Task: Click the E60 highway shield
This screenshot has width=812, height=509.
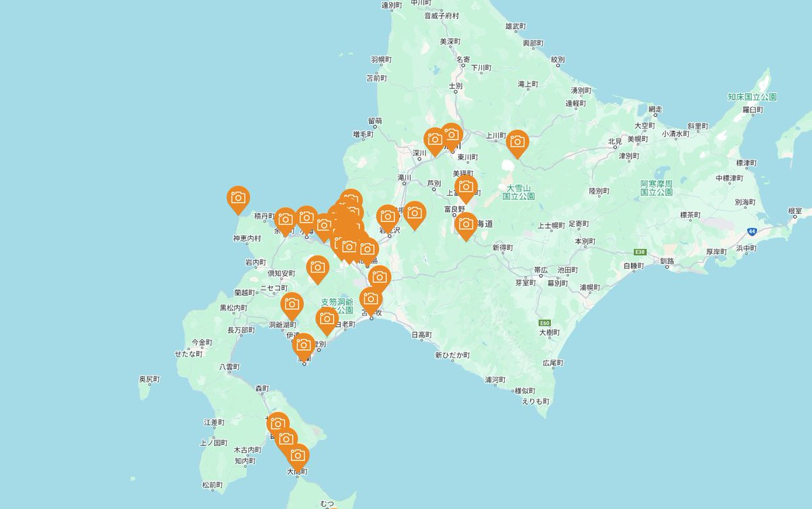Action: 545,323
